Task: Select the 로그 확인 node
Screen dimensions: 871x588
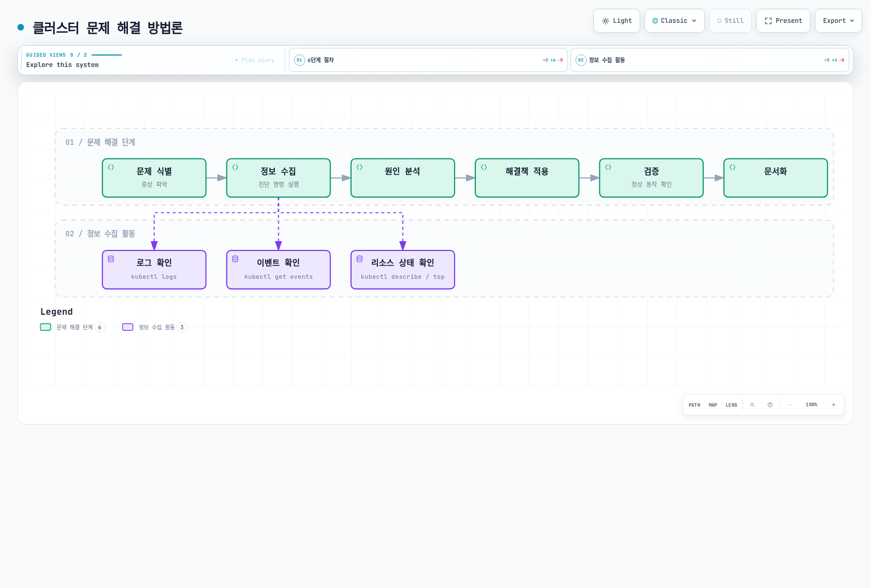Action: (154, 269)
